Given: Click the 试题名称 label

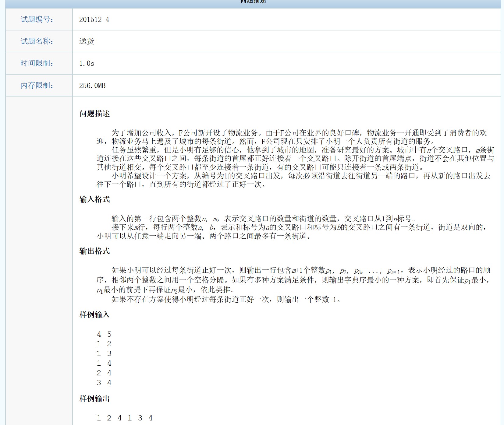Looking at the screenshot, I should [x=37, y=41].
